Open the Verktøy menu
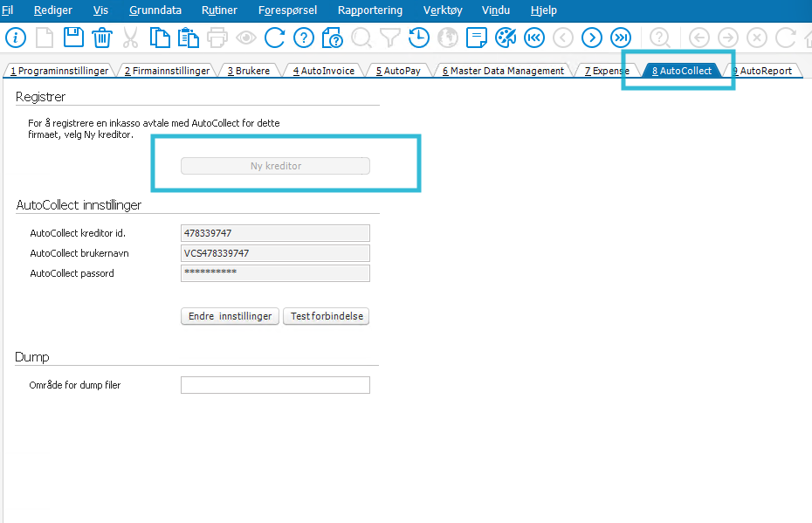 [443, 10]
